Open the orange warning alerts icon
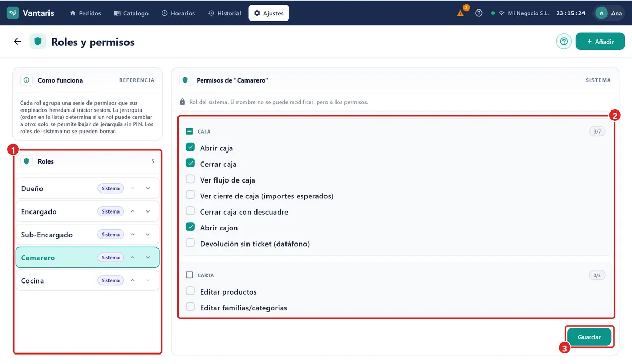632x364 pixels. (x=461, y=13)
